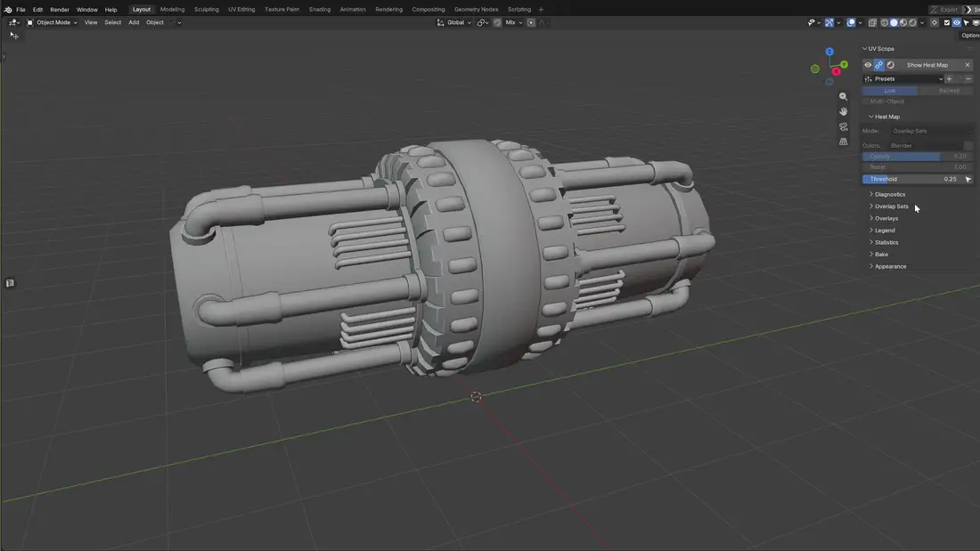Image resolution: width=980 pixels, height=551 pixels.
Task: Click the Mix snapping field
Action: tap(513, 22)
